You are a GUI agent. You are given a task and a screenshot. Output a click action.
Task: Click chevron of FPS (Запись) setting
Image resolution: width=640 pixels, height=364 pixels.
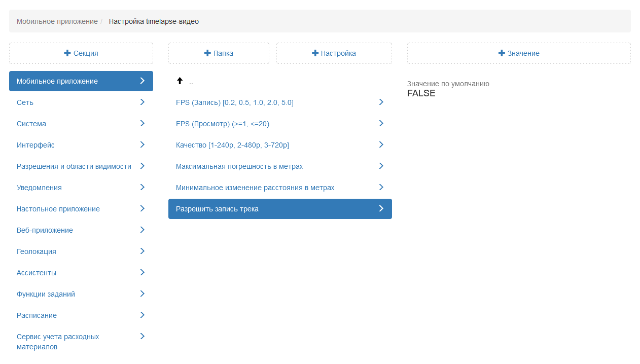[381, 102]
